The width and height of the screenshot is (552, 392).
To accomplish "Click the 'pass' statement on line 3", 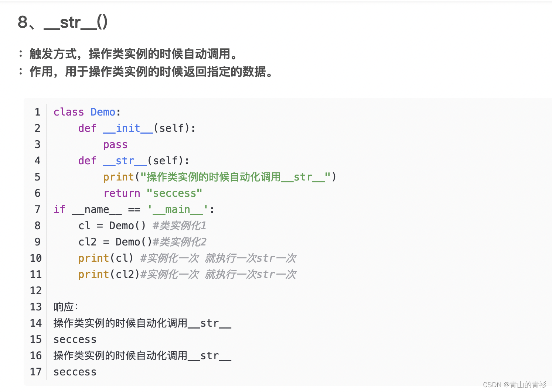I will click(x=115, y=144).
